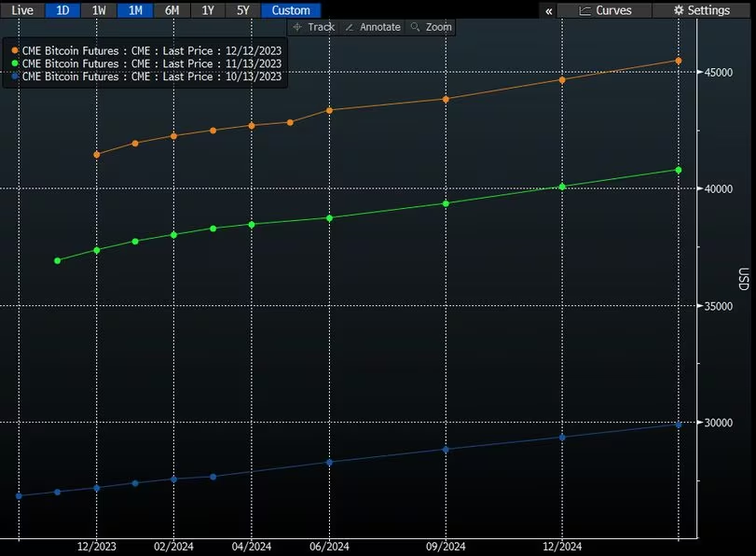756x556 pixels.
Task: Click the Track crosshair icon
Action: (297, 27)
